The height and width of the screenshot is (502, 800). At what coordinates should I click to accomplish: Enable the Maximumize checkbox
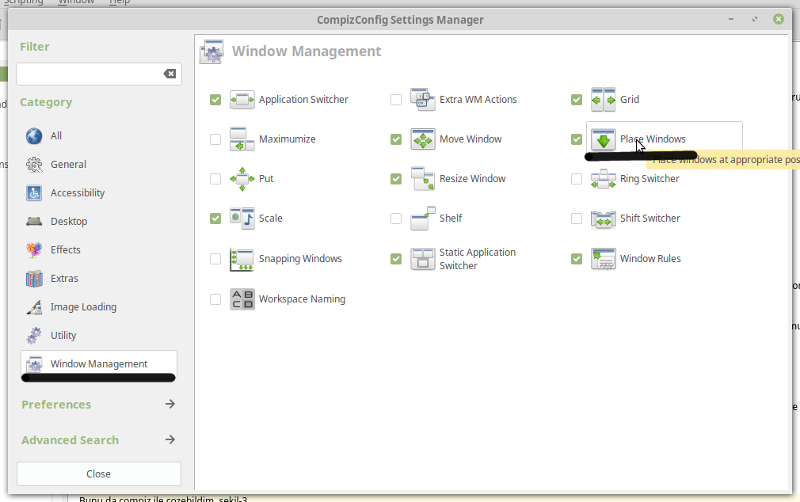pos(215,139)
